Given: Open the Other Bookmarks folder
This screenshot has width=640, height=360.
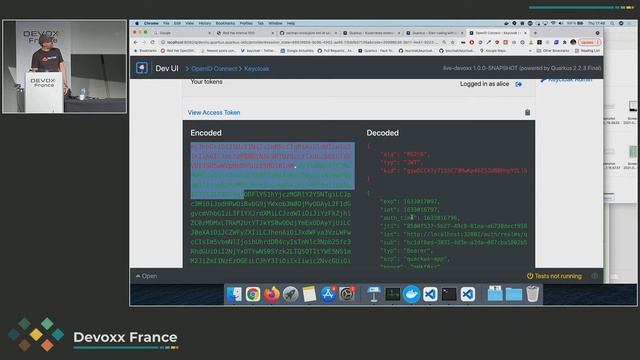Looking at the screenshot, I should (x=553, y=51).
